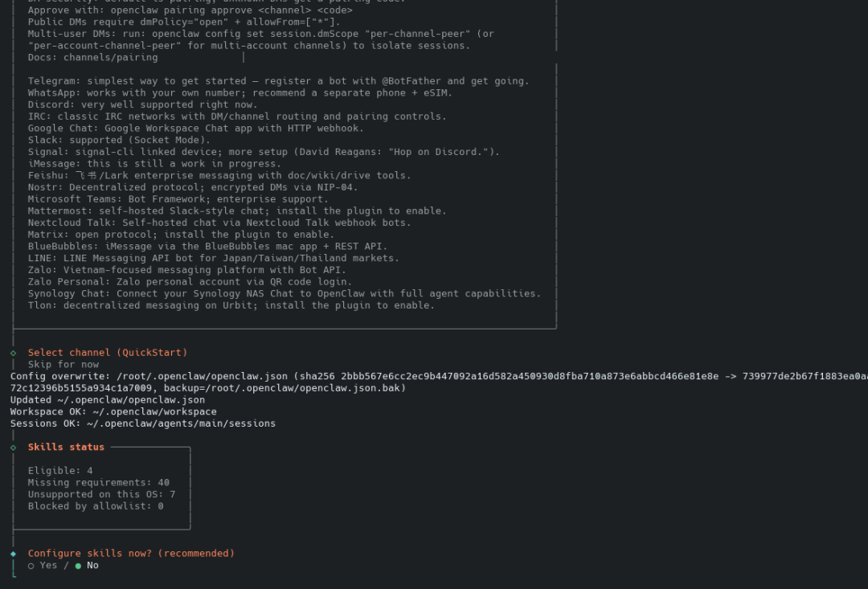
Task: Click the Signal signal-cli line
Action: (x=264, y=152)
